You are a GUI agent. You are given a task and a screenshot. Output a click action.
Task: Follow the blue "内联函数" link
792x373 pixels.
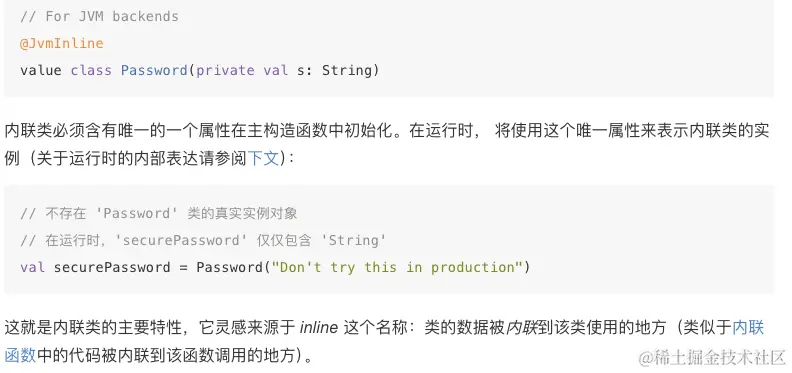click(748, 328)
